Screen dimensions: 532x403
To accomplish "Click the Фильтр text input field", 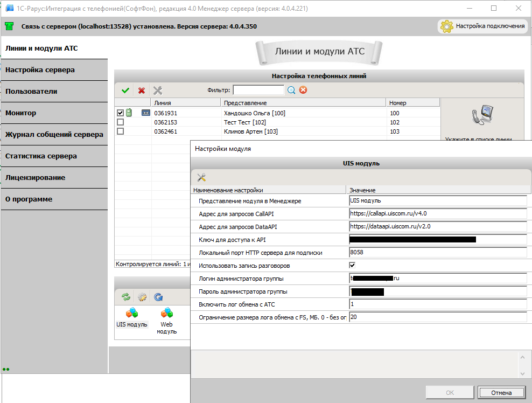I will tap(258, 90).
